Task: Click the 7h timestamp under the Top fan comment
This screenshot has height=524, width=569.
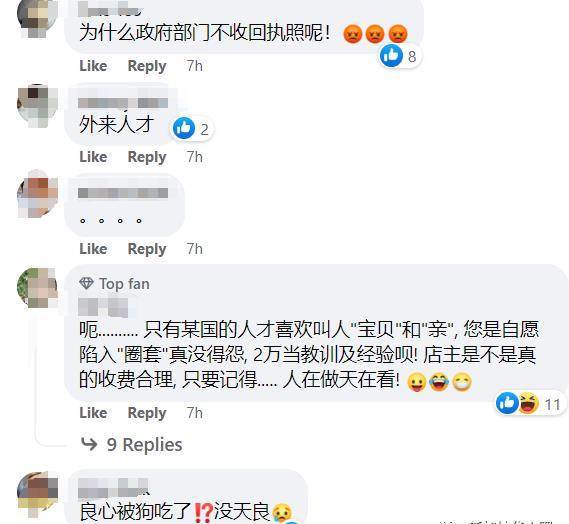Action: coord(195,413)
